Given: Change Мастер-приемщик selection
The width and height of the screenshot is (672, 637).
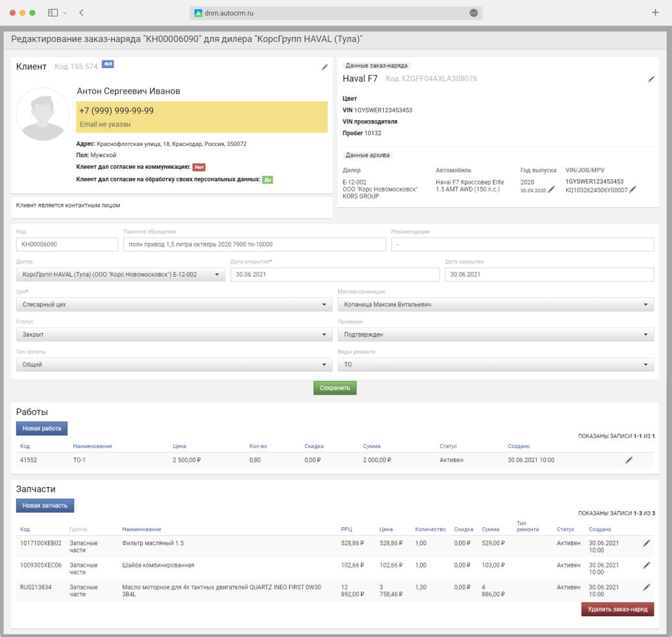Looking at the screenshot, I should point(495,305).
